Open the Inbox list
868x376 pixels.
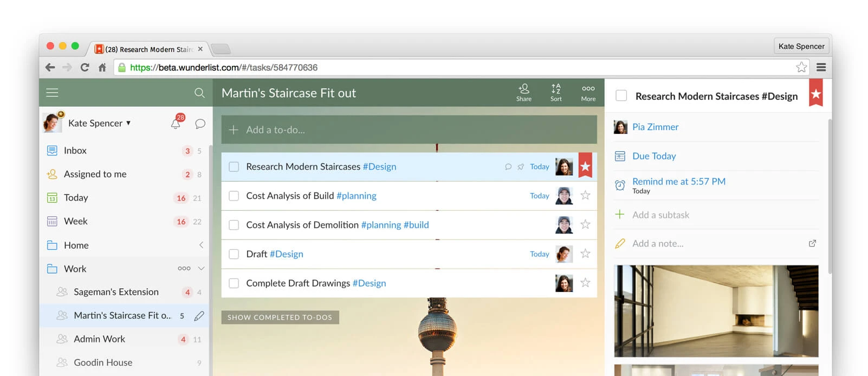coord(124,151)
